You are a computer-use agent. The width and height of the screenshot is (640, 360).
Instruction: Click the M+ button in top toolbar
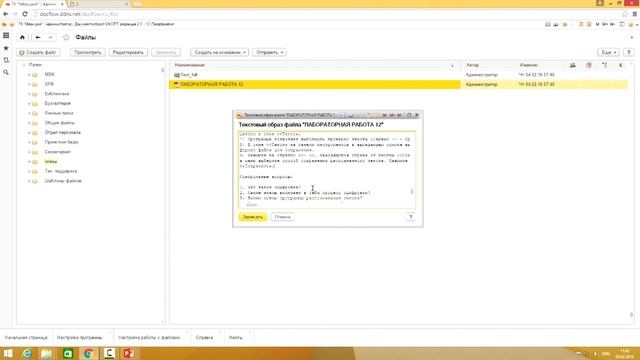(604, 24)
